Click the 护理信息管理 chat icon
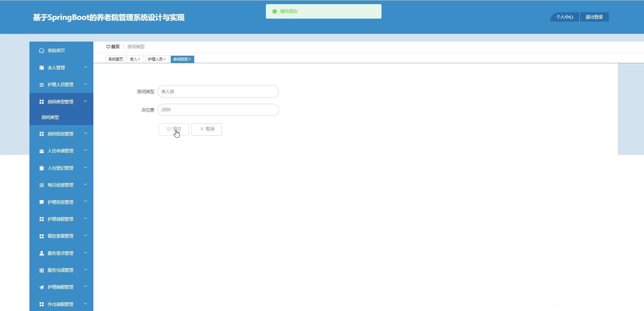 click(42, 202)
